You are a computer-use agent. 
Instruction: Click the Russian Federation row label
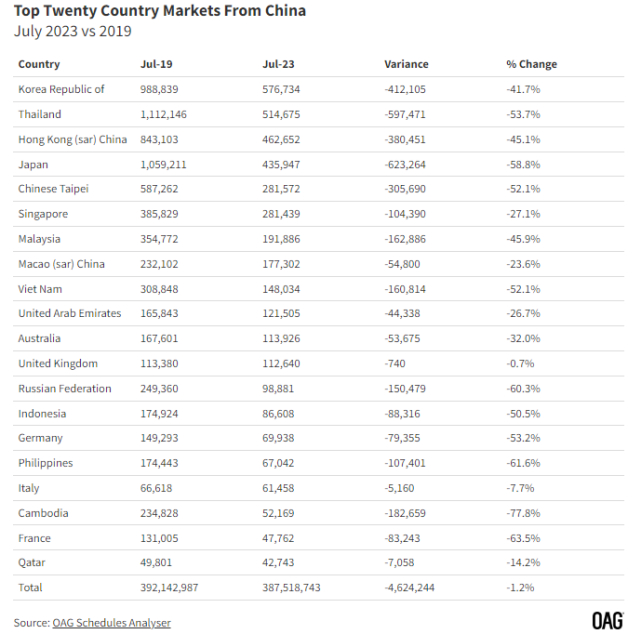click(64, 388)
